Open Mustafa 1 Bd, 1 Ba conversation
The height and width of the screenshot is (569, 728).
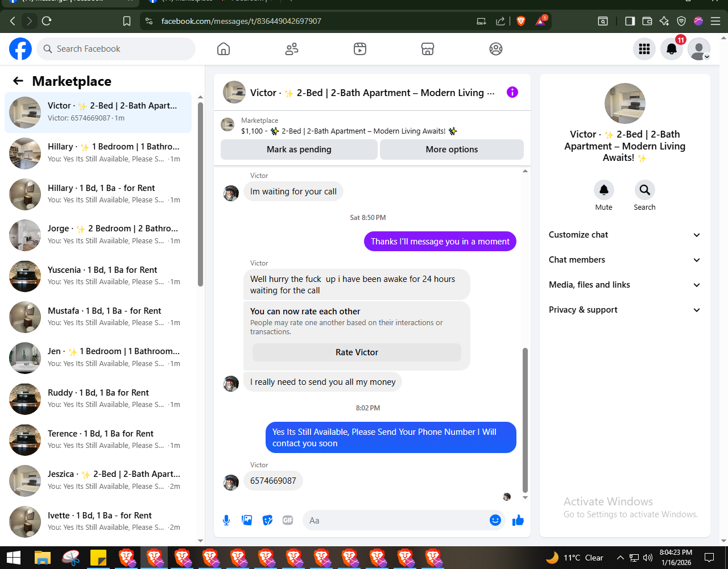[x=98, y=317]
